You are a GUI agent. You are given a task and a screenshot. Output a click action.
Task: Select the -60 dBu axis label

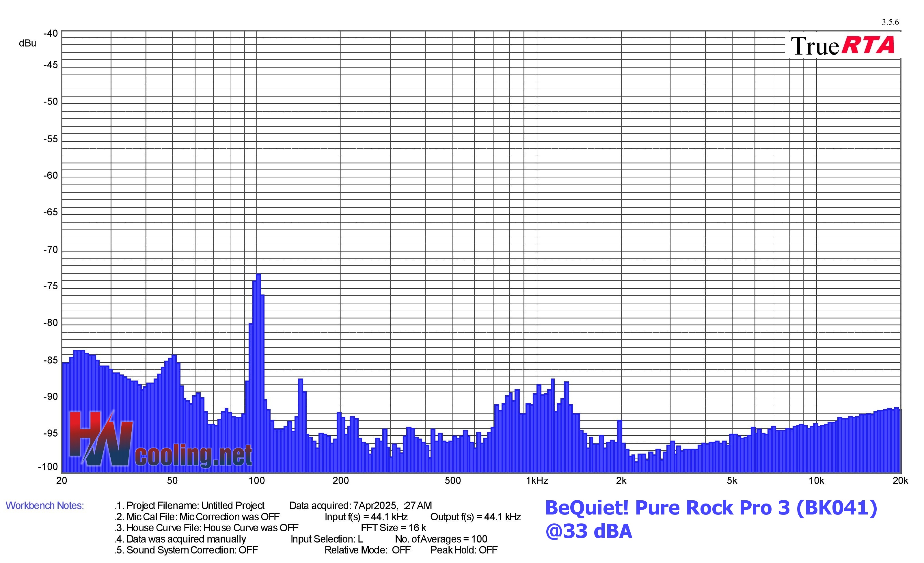pyautogui.click(x=51, y=176)
